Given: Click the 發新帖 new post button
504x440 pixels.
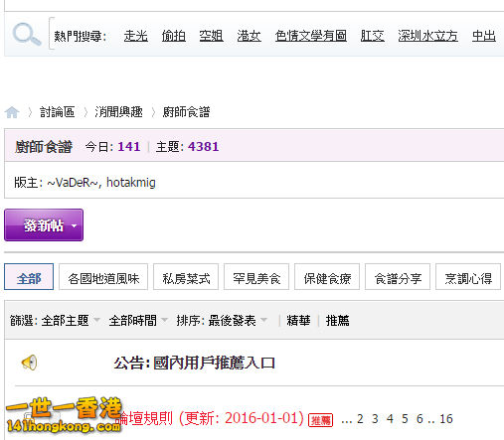Looking at the screenshot, I should 44,225.
